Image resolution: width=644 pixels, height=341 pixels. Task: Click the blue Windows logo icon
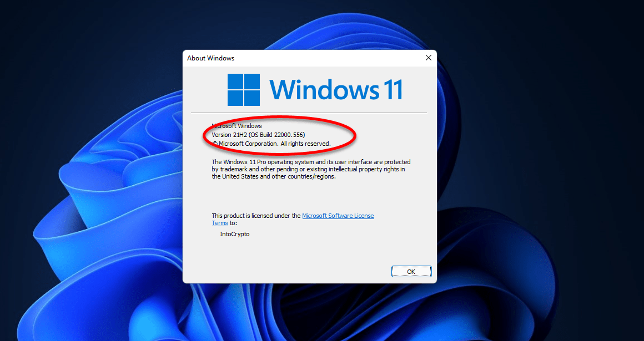point(244,90)
